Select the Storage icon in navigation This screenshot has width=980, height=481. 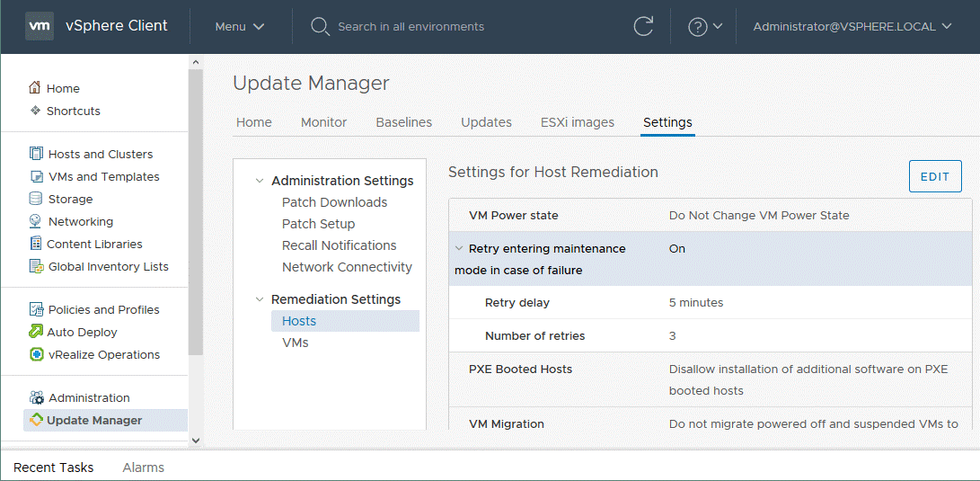[36, 199]
